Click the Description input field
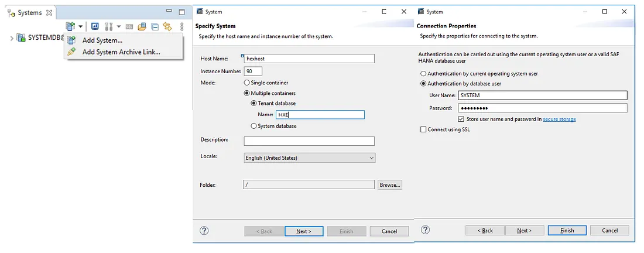644x253 pixels. [x=309, y=141]
